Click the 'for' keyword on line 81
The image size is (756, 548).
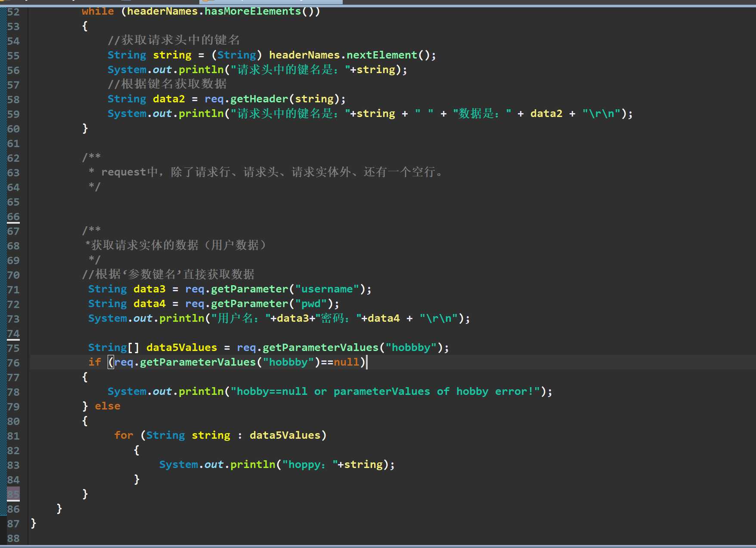(124, 435)
